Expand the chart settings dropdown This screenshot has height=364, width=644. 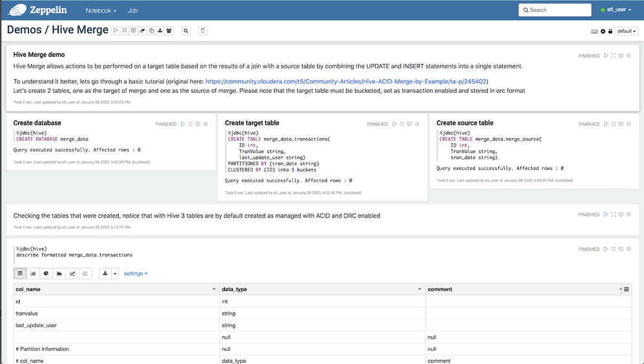136,274
